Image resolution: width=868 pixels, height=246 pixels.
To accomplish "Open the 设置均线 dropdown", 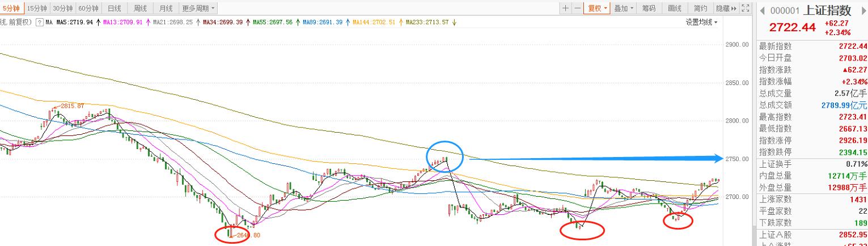I will 701,22.
